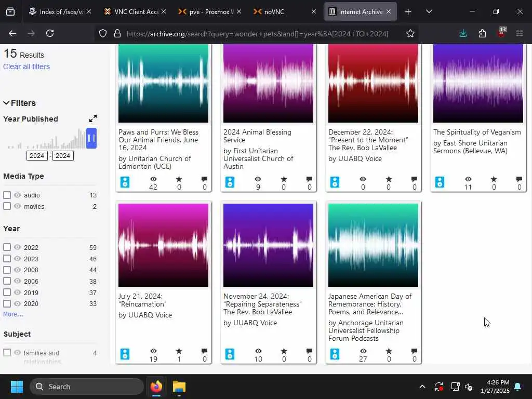Open the Firefox hamburger menu
Viewport: 532px width, 399px height.
520,33
